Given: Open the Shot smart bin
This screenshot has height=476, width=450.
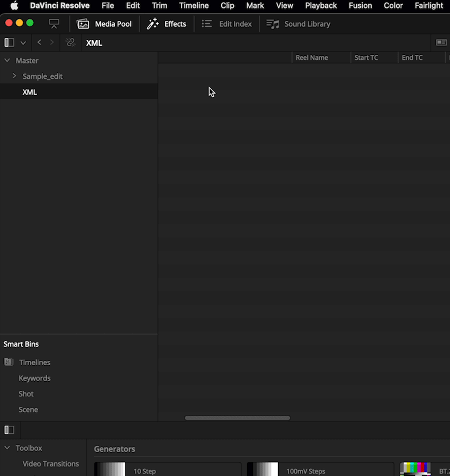Looking at the screenshot, I should (26, 394).
